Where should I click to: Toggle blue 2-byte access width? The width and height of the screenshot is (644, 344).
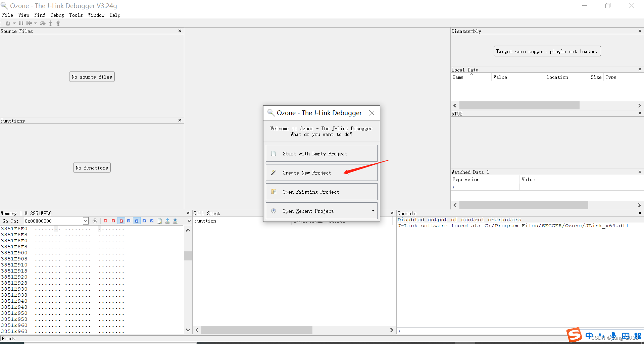[x=137, y=221]
